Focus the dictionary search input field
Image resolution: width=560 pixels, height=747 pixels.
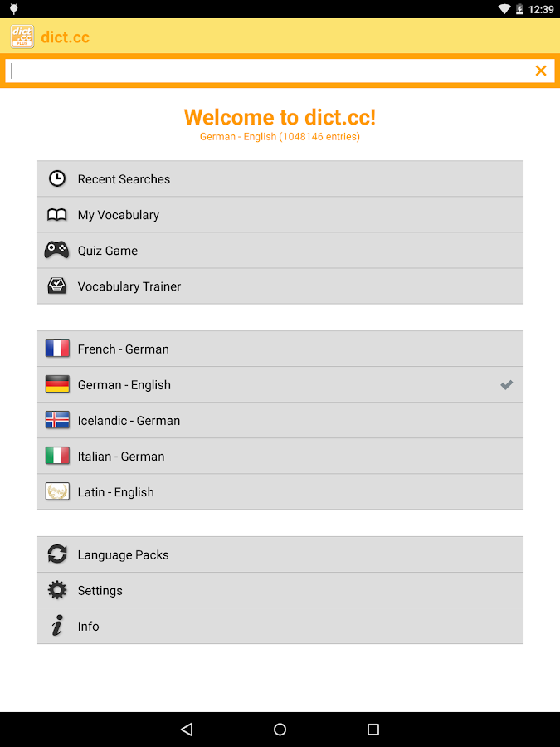tap(265, 71)
